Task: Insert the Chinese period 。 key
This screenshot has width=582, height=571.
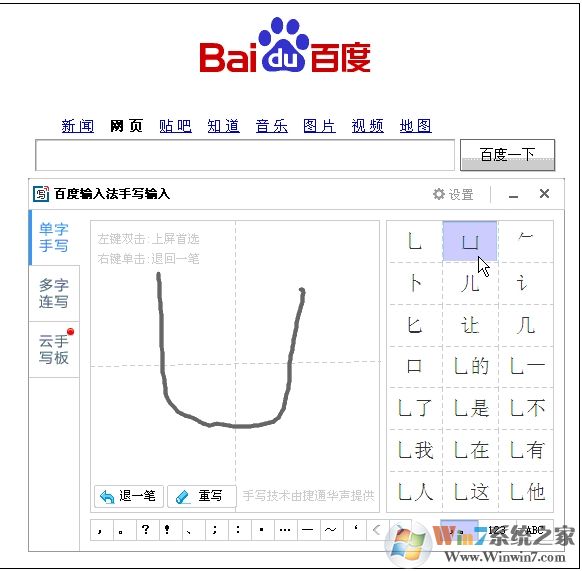Action: [x=124, y=530]
